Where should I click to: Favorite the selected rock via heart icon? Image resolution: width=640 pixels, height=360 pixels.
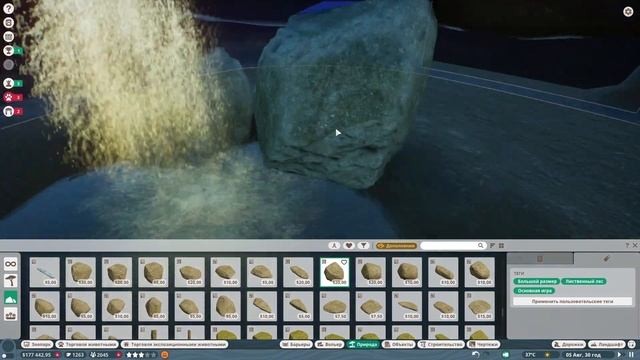[x=344, y=262]
